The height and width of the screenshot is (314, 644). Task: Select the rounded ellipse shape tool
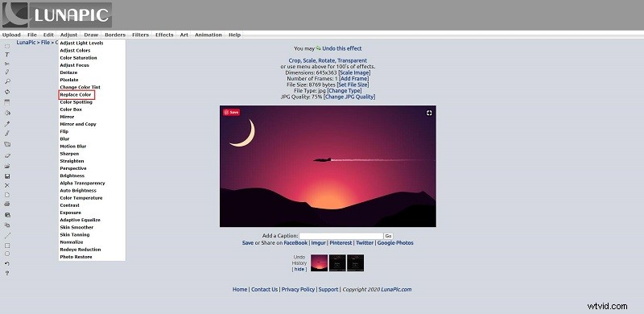click(7, 254)
